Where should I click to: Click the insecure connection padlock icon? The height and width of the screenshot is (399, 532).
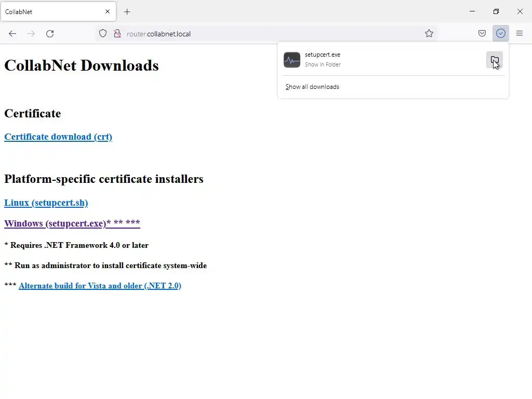[117, 34]
